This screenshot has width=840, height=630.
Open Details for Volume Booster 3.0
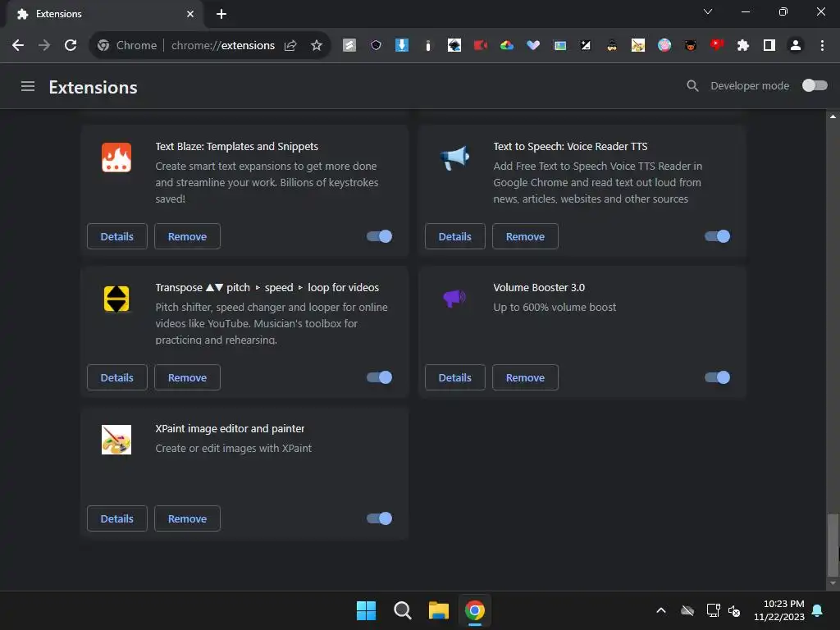coord(454,377)
